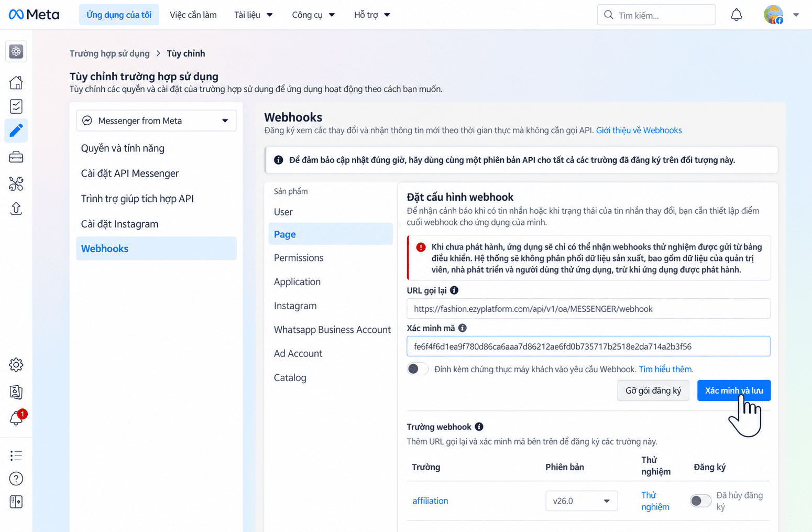Click the affiliation field link
812x532 pixels.
(430, 501)
